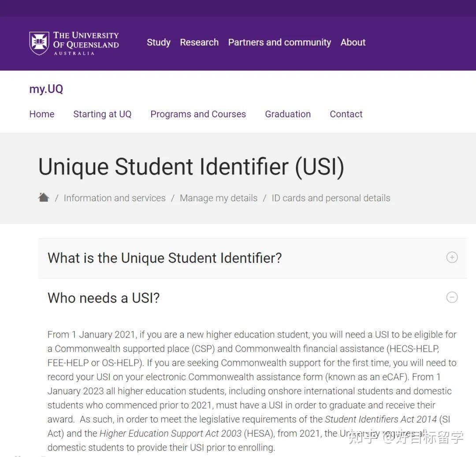The width and height of the screenshot is (476, 457).
Task: Click the University of Queensland crest logo
Action: pyautogui.click(x=39, y=43)
